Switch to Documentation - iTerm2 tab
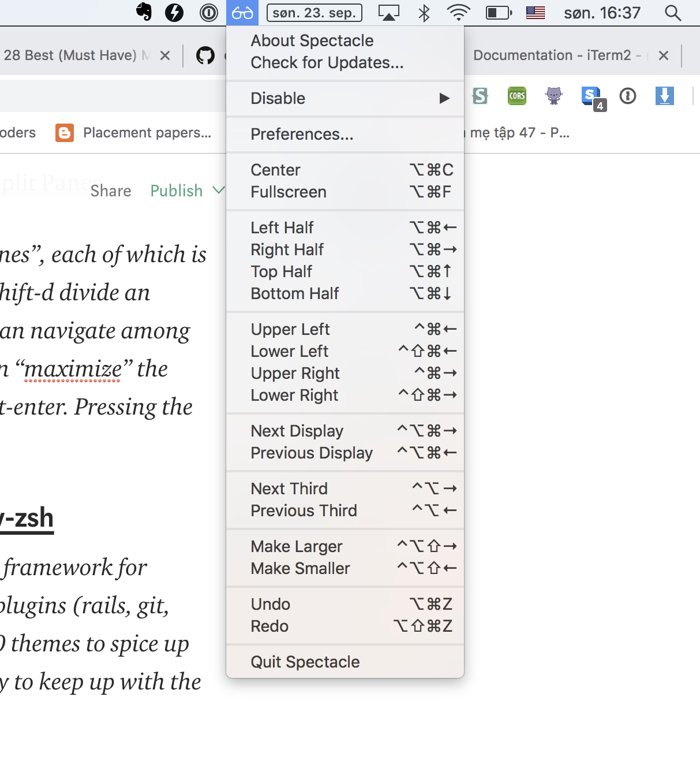Image resolution: width=700 pixels, height=764 pixels. pyautogui.click(x=557, y=55)
